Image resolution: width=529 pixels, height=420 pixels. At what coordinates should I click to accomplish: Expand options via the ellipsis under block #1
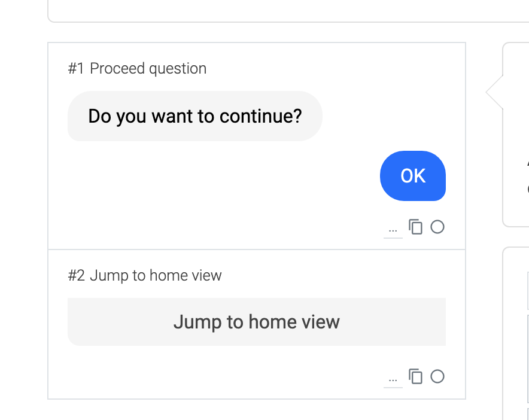click(393, 227)
